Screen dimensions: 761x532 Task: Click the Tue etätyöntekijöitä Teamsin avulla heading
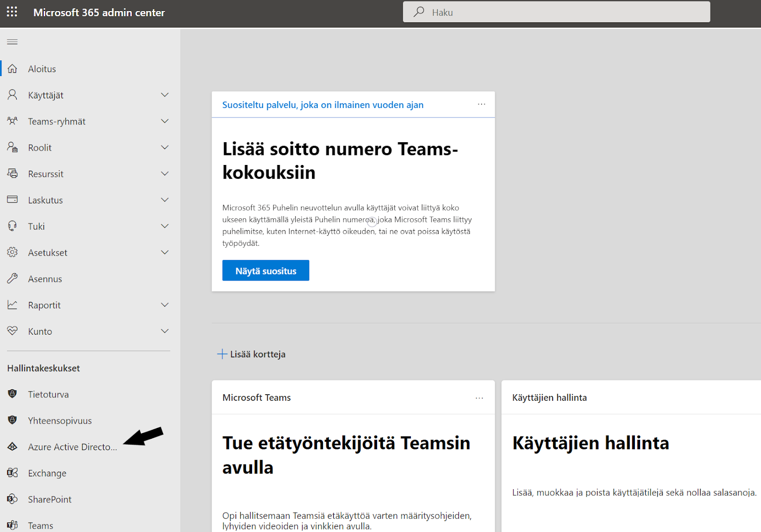point(346,455)
